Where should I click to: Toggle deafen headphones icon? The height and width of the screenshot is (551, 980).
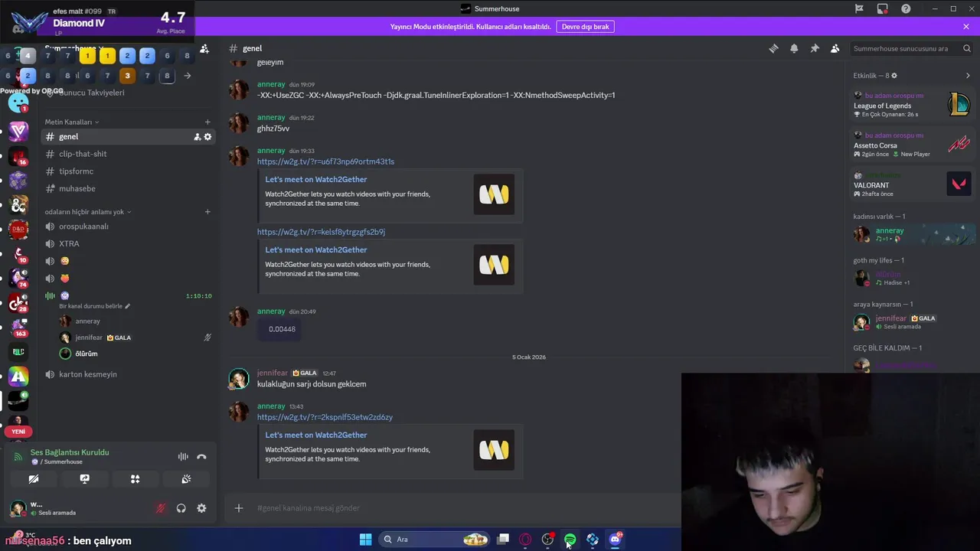(181, 508)
